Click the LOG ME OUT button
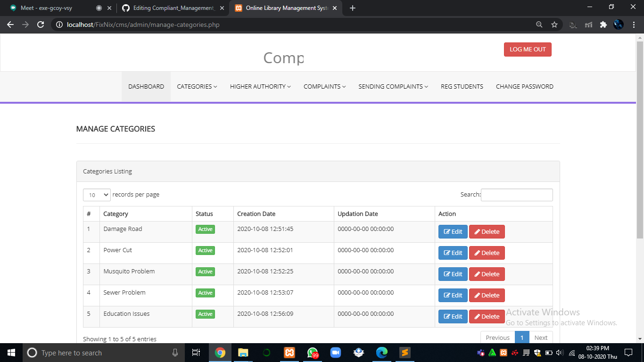Screen dimensions: 644x362 pyautogui.click(x=528, y=49)
